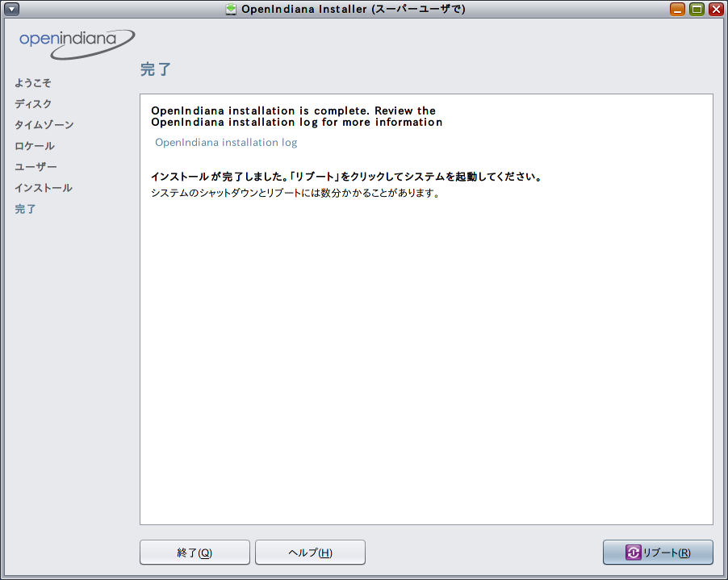Click the bold インストールが完了しました message
This screenshot has width=728, height=580.
[346, 177]
